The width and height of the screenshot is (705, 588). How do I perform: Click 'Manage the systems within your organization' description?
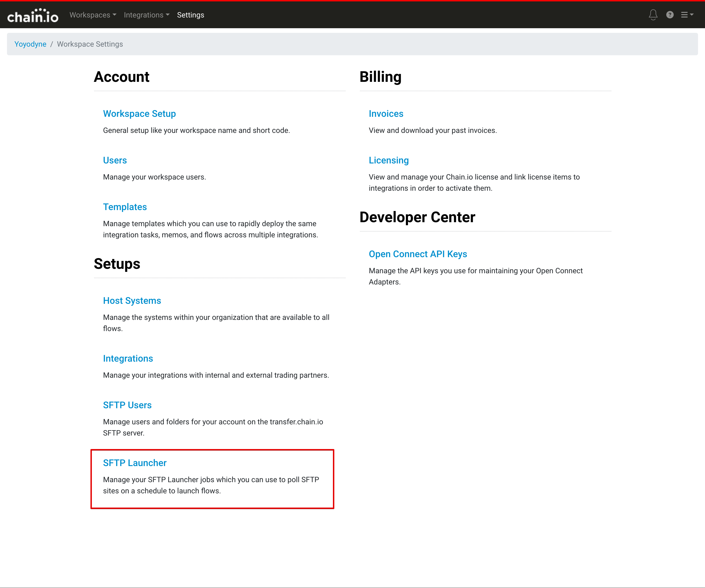pyautogui.click(x=216, y=323)
